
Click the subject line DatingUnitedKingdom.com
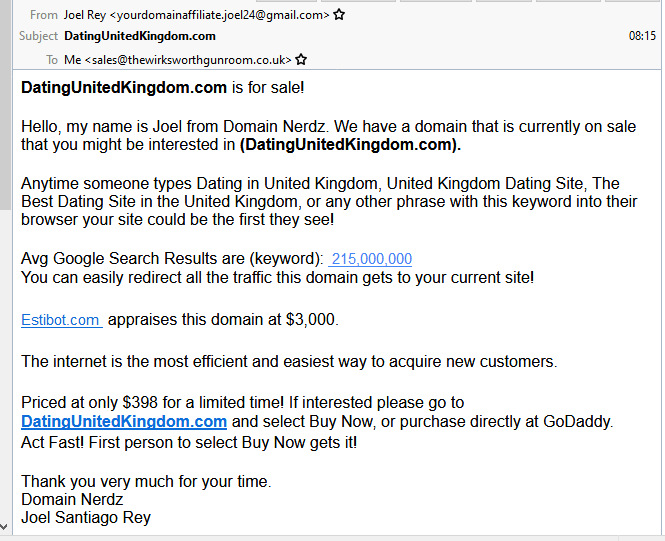coord(140,36)
